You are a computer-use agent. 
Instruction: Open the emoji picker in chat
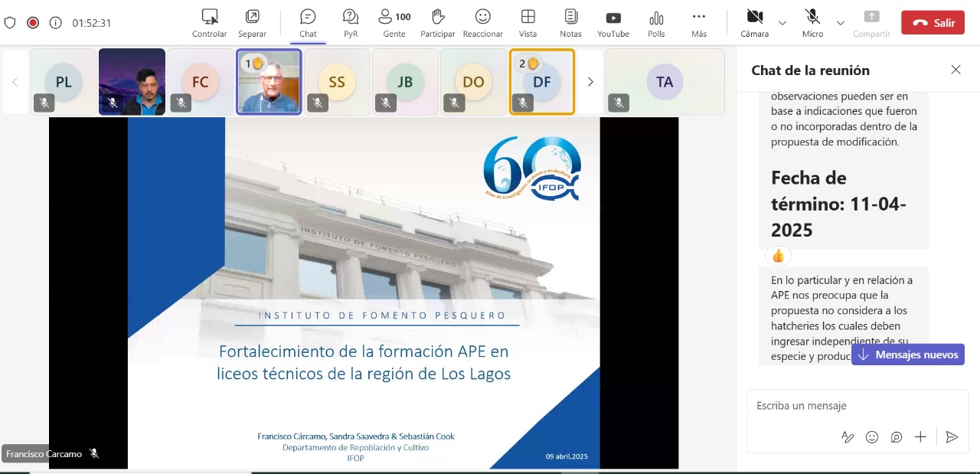[x=872, y=437]
